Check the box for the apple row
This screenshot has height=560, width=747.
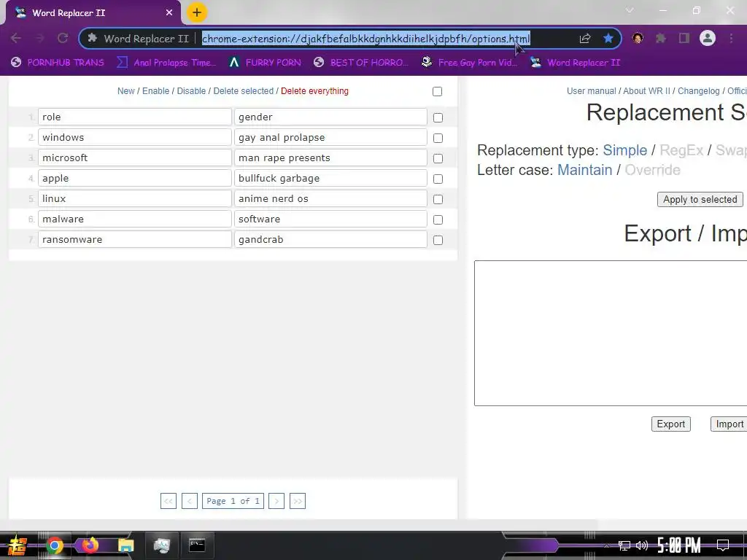(x=438, y=179)
